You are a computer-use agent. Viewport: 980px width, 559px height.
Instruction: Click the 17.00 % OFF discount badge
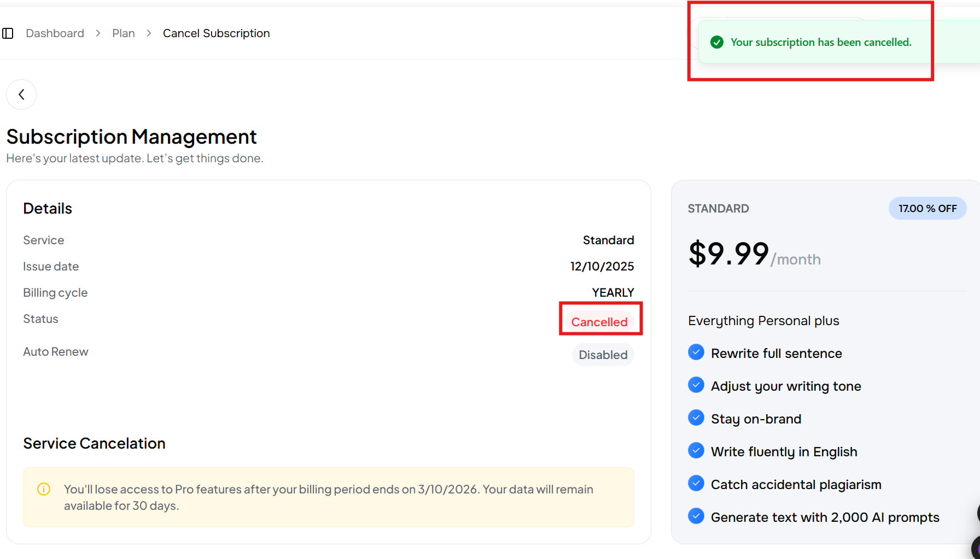tap(927, 209)
